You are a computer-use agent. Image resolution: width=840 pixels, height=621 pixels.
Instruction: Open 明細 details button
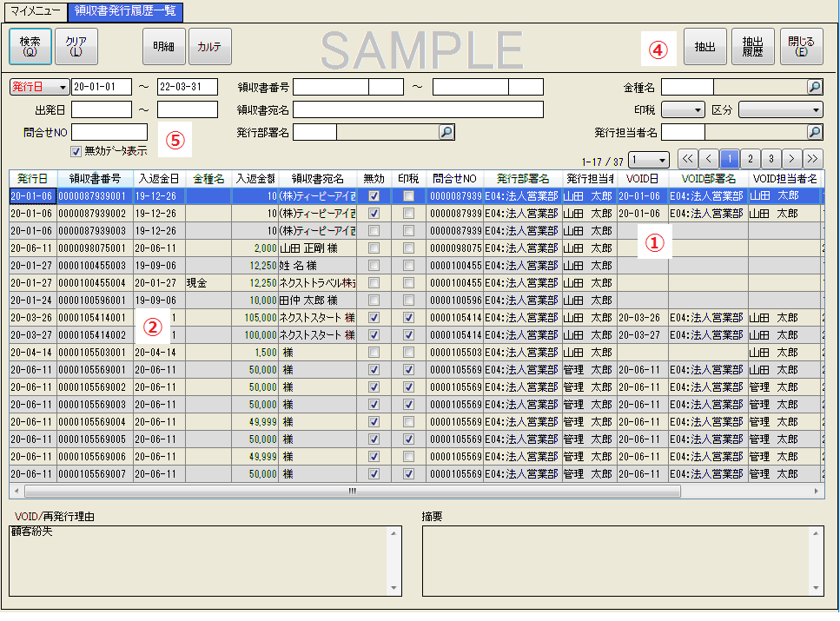tap(164, 47)
